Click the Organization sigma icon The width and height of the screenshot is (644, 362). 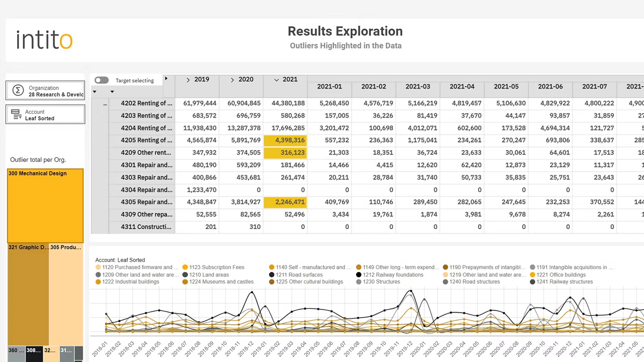pyautogui.click(x=18, y=90)
